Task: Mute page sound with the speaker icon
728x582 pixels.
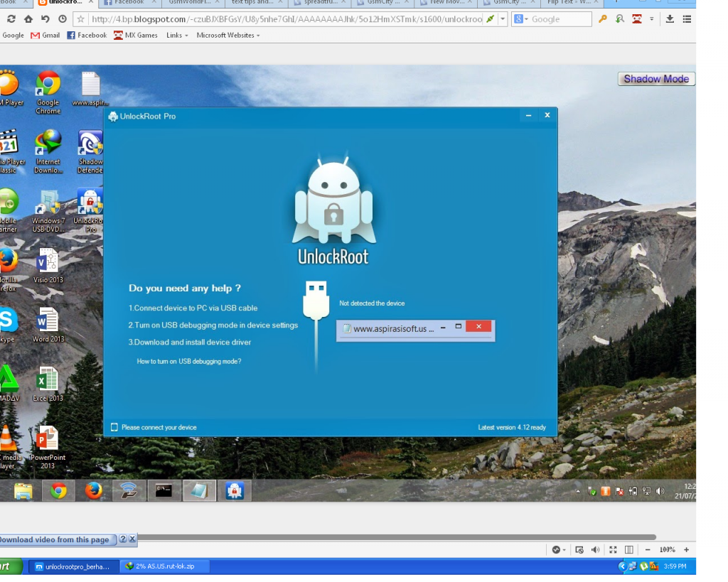Action: click(596, 550)
